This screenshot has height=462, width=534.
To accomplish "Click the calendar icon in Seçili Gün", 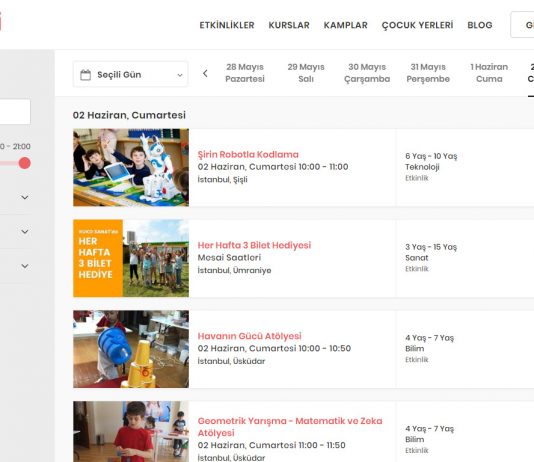I will pos(85,75).
